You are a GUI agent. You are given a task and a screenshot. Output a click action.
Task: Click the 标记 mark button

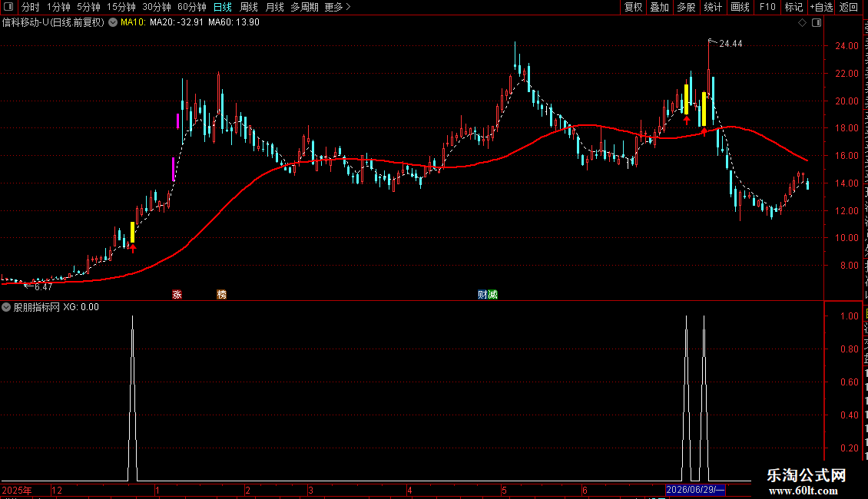pyautogui.click(x=793, y=7)
